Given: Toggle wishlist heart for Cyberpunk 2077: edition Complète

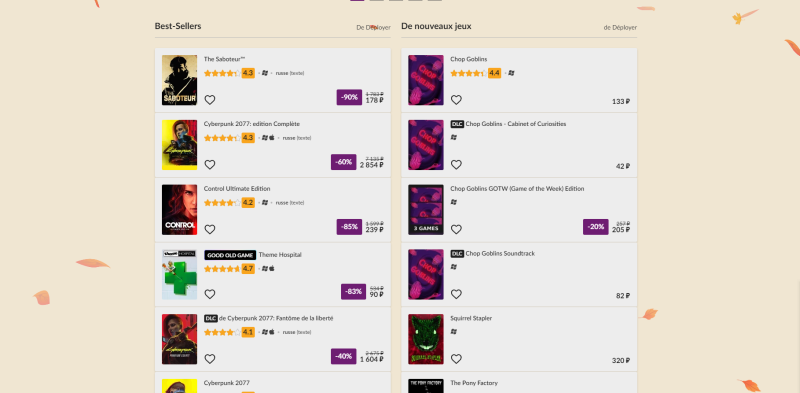Looking at the screenshot, I should [210, 165].
